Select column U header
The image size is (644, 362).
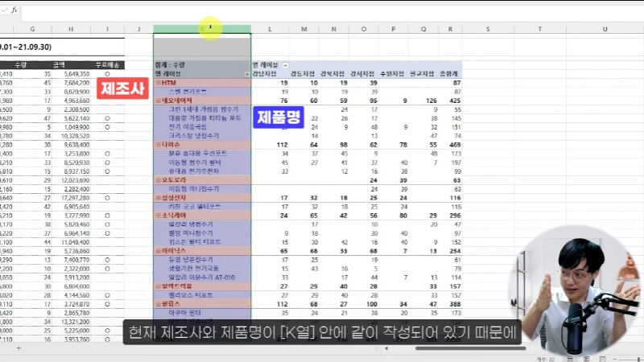[605, 29]
